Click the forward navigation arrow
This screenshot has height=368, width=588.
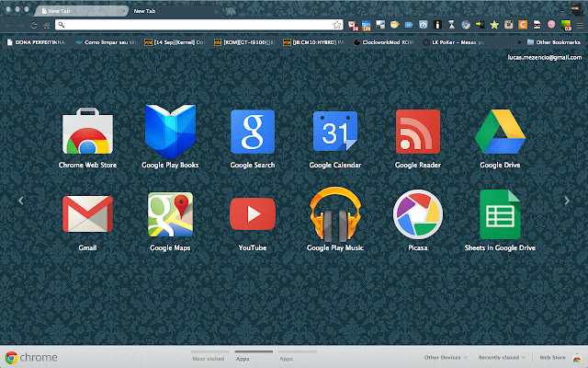(x=20, y=25)
